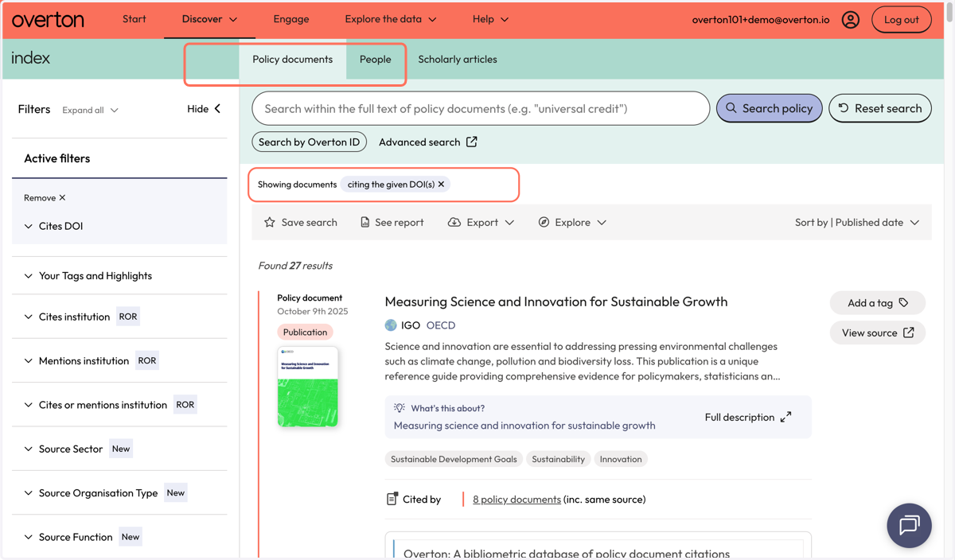Viewport: 955px width, 560px height.
Task: Click the lightbulb icon near What's this about
Action: click(400, 407)
